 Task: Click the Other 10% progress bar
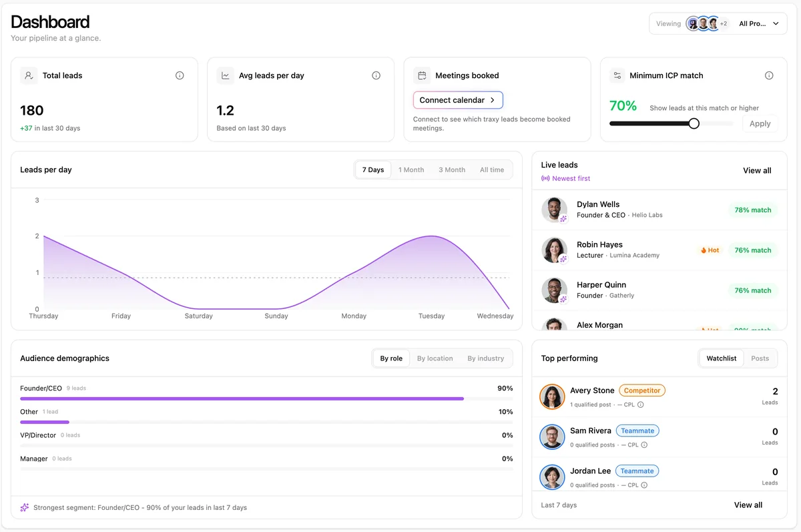click(x=266, y=422)
